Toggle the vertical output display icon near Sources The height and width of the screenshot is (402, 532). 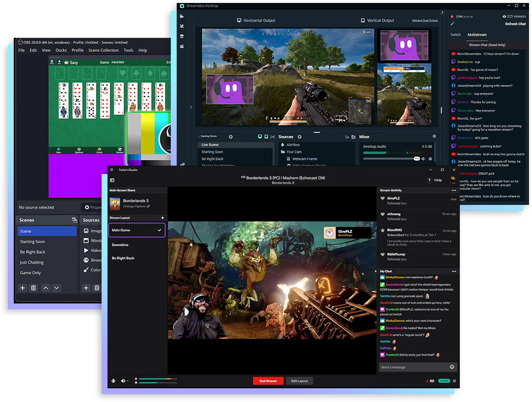pyautogui.click(x=266, y=137)
